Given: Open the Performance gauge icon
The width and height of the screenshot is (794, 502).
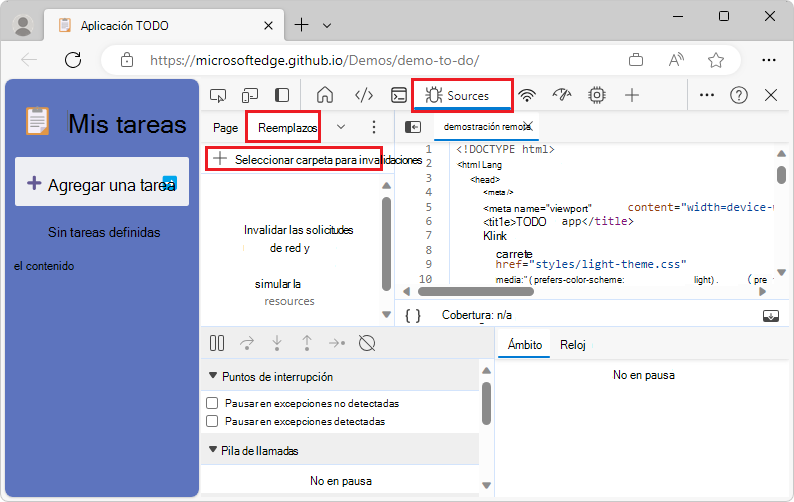Looking at the screenshot, I should click(561, 96).
